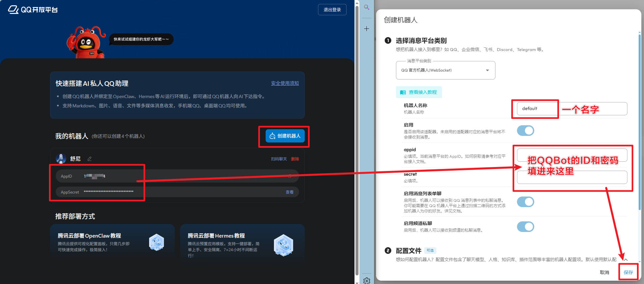Click the robot icon inside 创建机器人 button
The width and height of the screenshot is (644, 284).
[273, 136]
